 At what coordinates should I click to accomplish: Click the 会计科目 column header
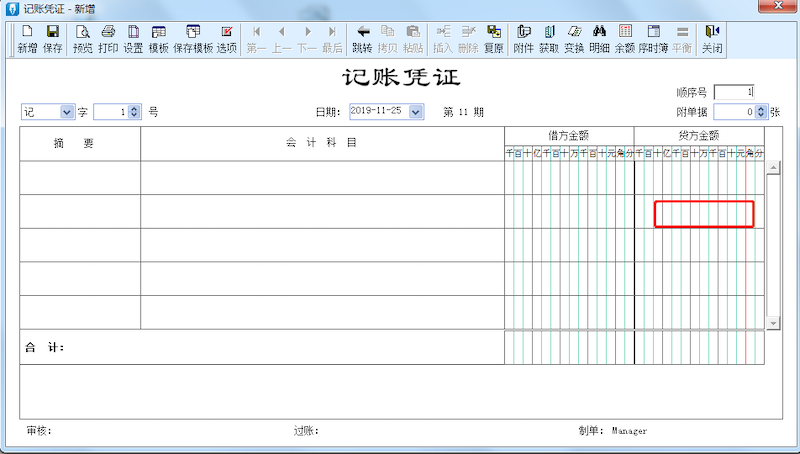[x=322, y=143]
